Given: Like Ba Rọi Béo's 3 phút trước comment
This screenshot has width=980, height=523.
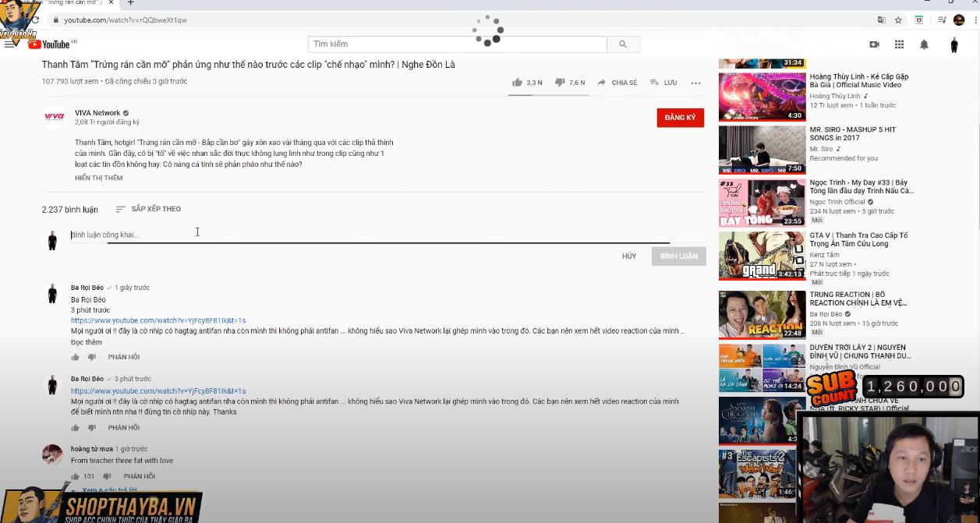Looking at the screenshot, I should (76, 427).
